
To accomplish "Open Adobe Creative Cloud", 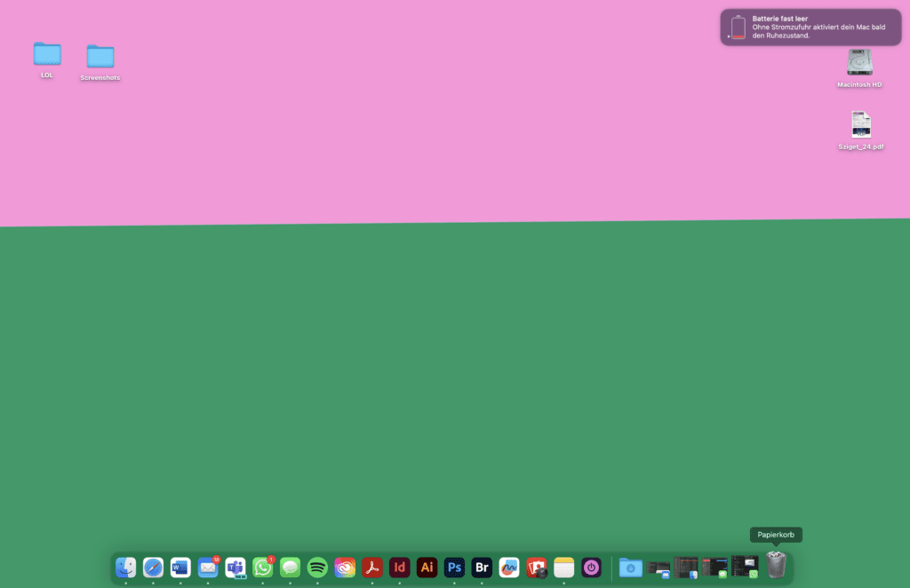I will 345,567.
